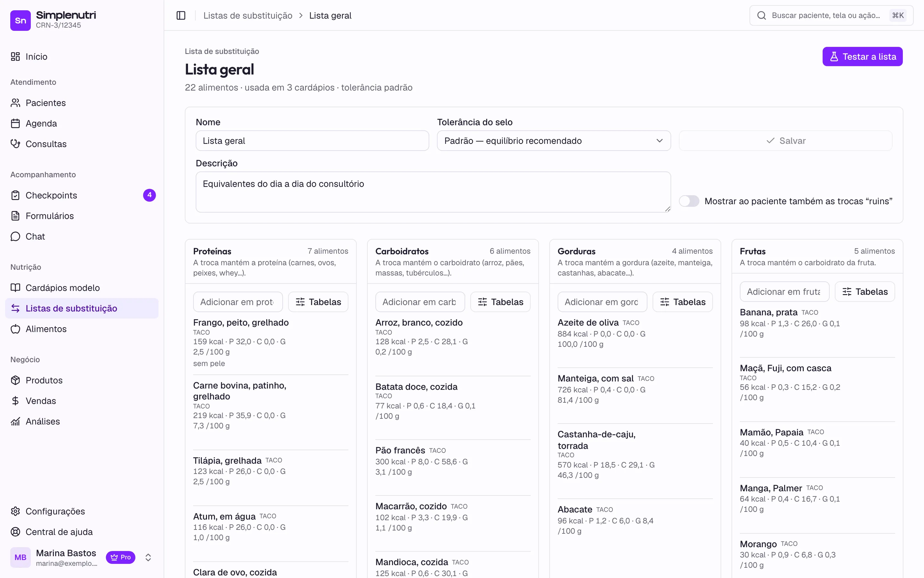The image size is (924, 578).
Task: Click the MB user avatar
Action: [x=20, y=557]
